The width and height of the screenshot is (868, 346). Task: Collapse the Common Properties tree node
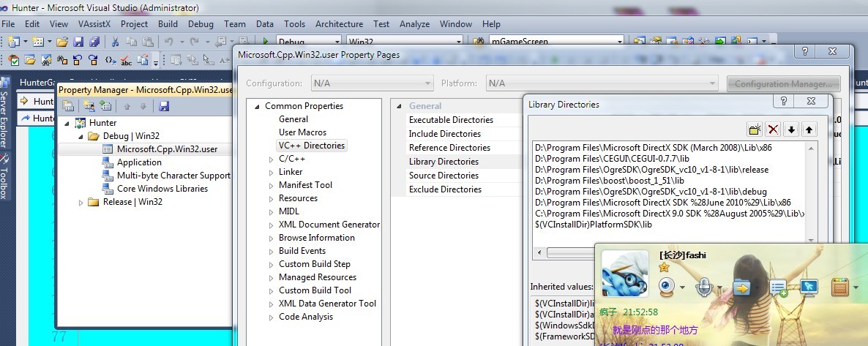(258, 106)
